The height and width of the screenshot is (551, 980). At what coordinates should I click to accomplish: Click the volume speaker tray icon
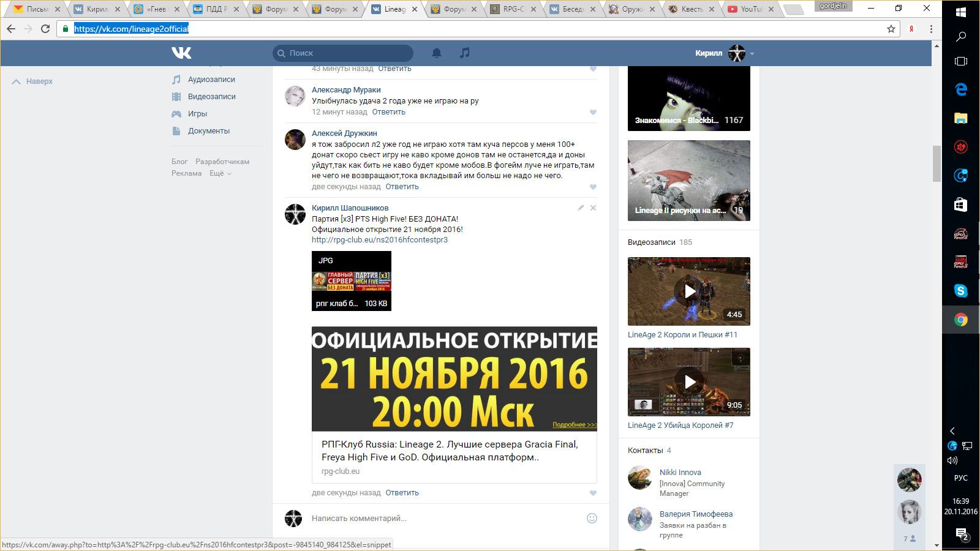pyautogui.click(x=952, y=460)
